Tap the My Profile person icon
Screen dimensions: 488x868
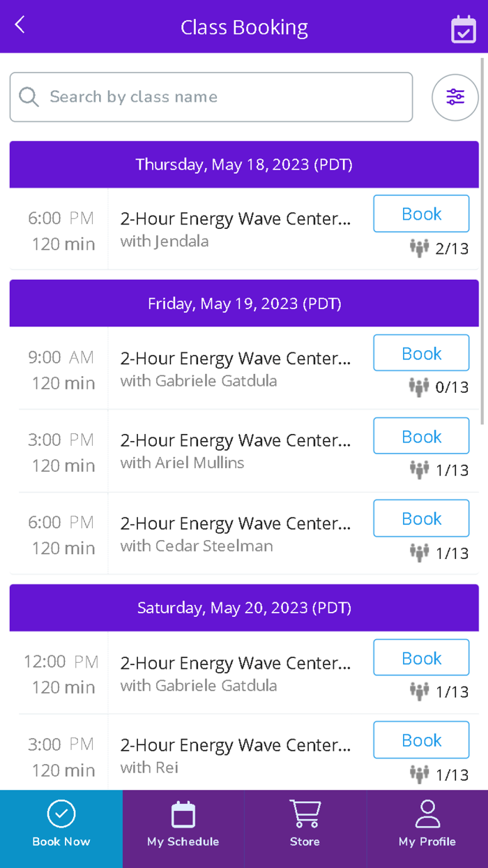click(x=427, y=814)
